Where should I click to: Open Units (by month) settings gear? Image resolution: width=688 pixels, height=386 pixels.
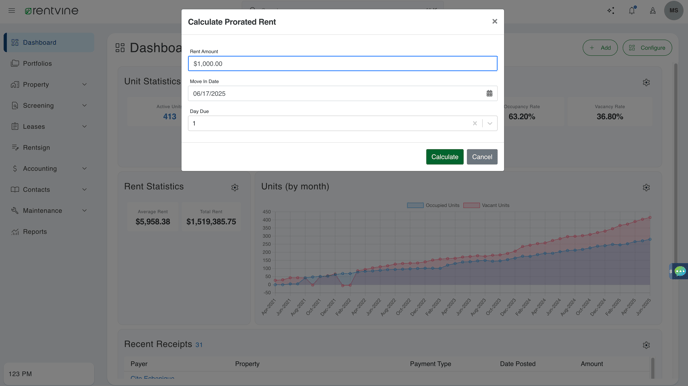(646, 188)
